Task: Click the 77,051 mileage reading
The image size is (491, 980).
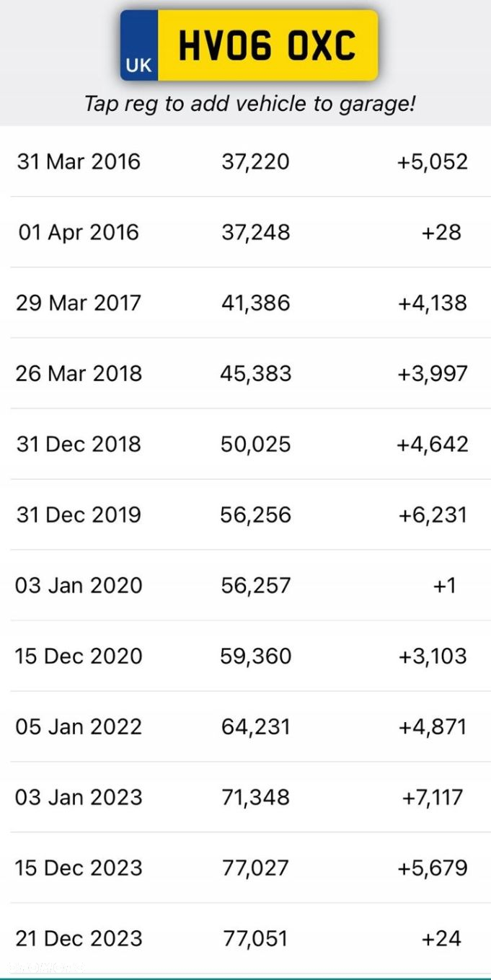Action: (255, 938)
